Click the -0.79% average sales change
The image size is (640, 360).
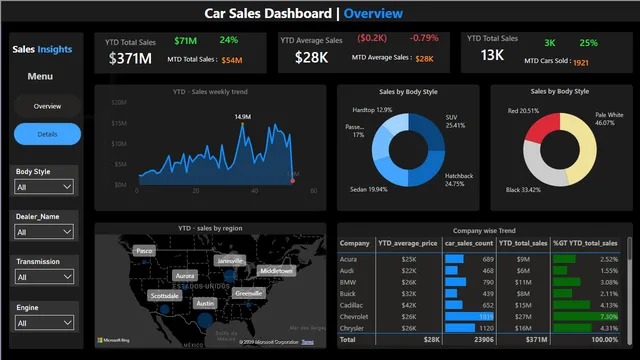coord(424,38)
